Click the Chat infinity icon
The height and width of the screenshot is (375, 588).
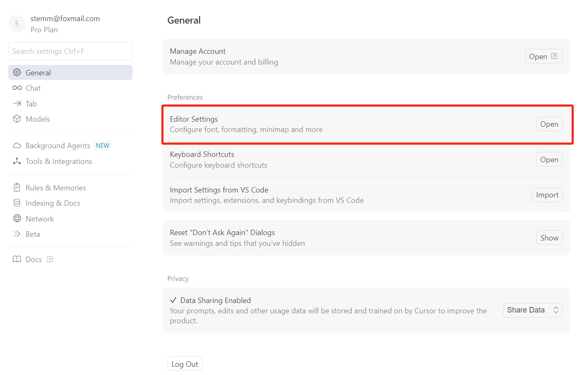tap(17, 88)
